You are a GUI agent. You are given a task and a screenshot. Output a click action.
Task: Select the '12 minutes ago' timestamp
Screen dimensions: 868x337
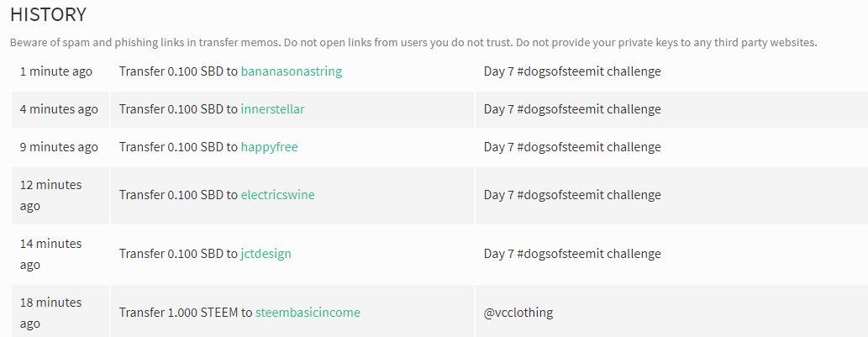(51, 195)
